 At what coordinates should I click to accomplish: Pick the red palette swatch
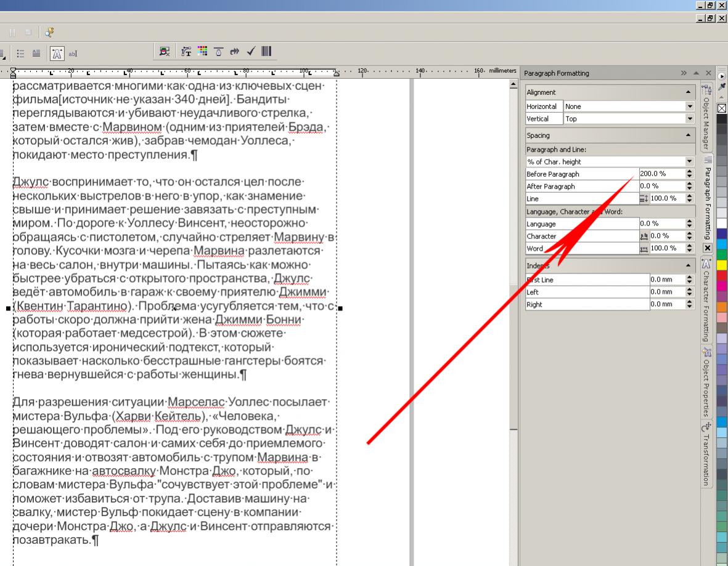point(722,275)
